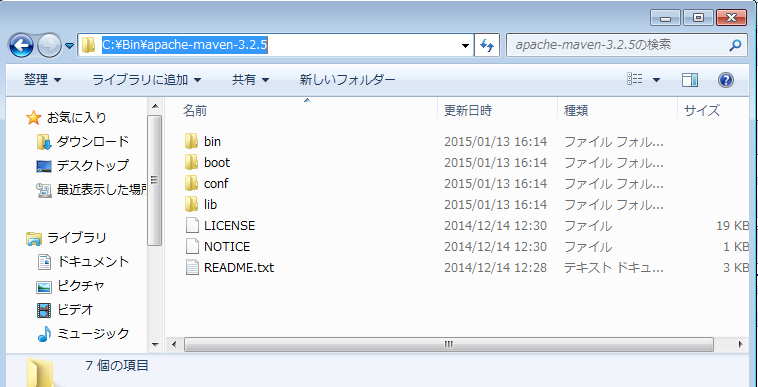
Task: Click the デスクトップ monitor icon
Action: pyautogui.click(x=44, y=167)
